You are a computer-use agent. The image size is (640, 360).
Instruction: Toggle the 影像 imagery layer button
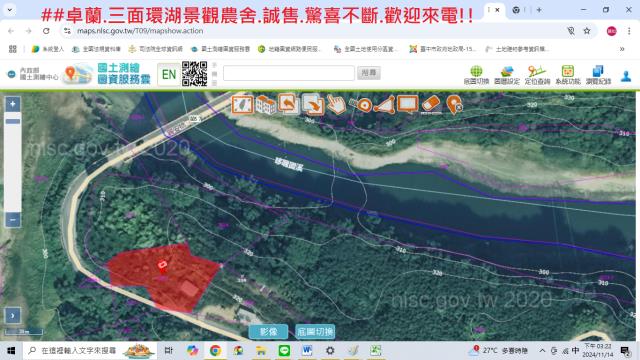click(269, 331)
